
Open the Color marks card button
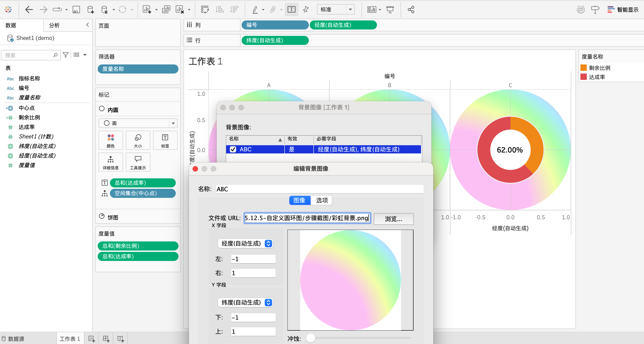click(x=111, y=140)
